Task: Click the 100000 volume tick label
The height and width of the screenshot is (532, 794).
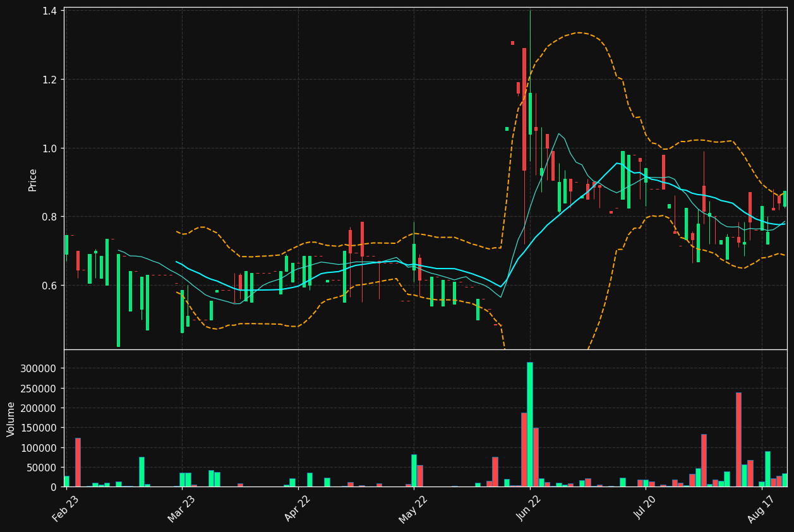Action: (x=39, y=448)
